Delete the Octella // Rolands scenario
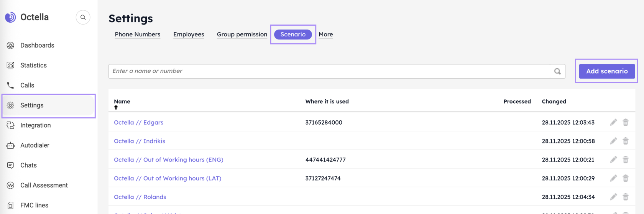This screenshot has height=214, width=644. [626, 197]
